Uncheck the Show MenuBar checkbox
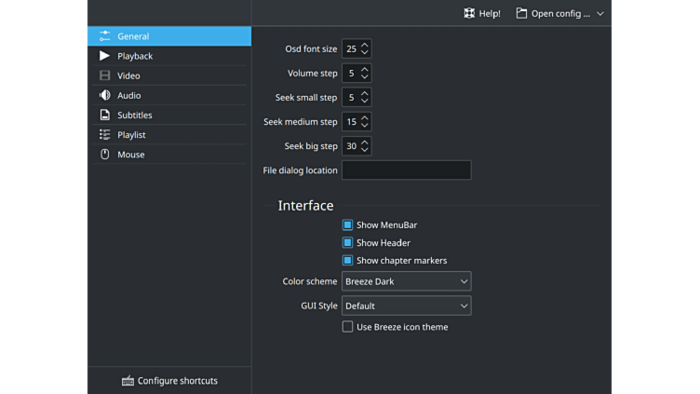 click(x=347, y=225)
